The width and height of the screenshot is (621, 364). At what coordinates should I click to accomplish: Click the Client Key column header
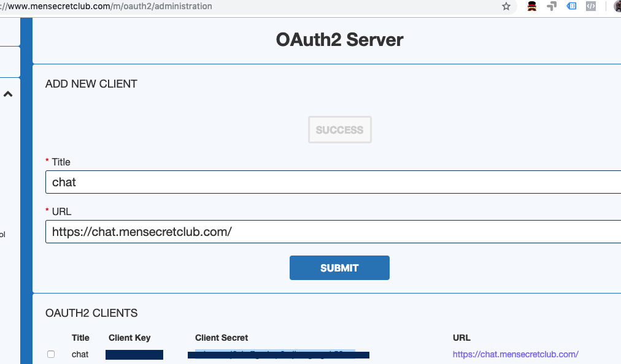point(129,338)
